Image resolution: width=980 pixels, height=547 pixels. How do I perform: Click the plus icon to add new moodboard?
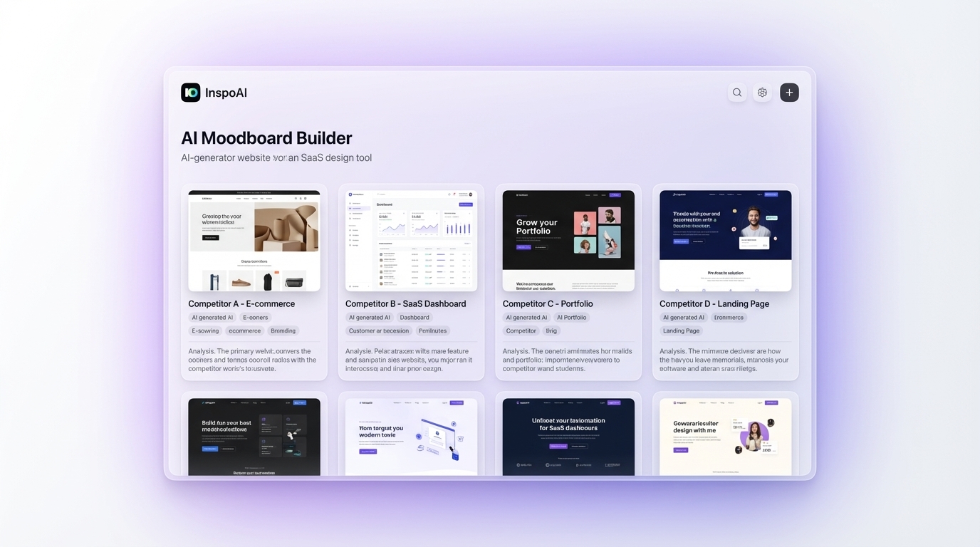pos(789,92)
